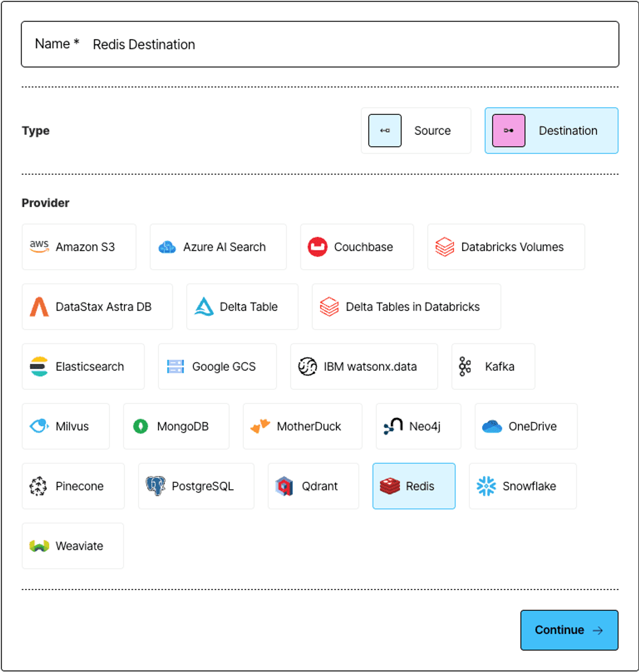Viewport: 639px width, 672px height.
Task: Select the PostgreSQL elephant icon
Action: pyautogui.click(x=155, y=486)
